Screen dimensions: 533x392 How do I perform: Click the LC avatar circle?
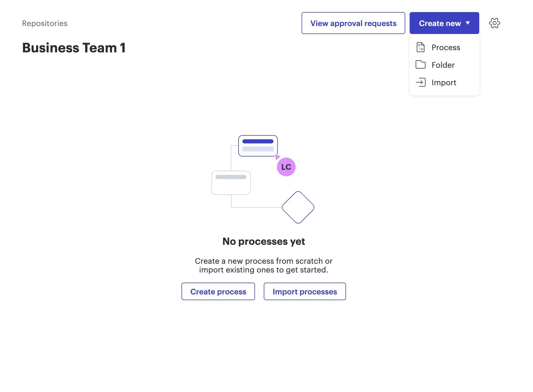[x=286, y=167]
